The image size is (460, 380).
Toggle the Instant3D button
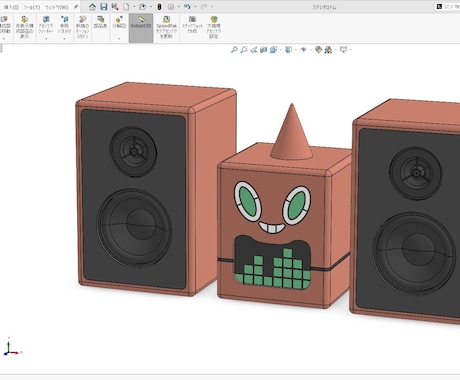point(141,28)
